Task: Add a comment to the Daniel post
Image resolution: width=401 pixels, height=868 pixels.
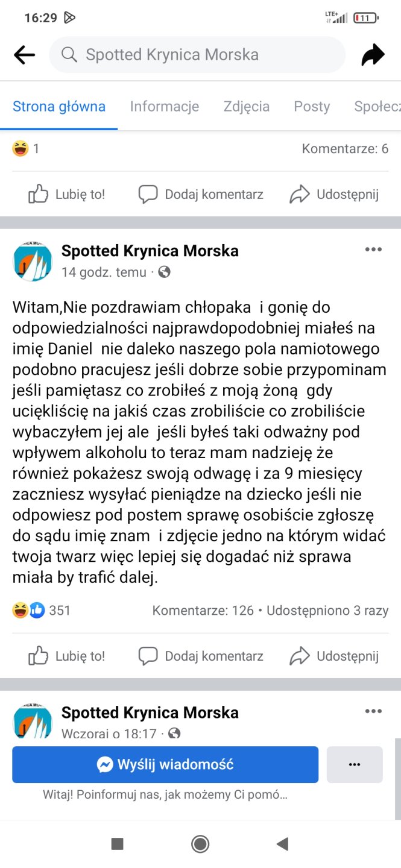Action: coord(201,656)
